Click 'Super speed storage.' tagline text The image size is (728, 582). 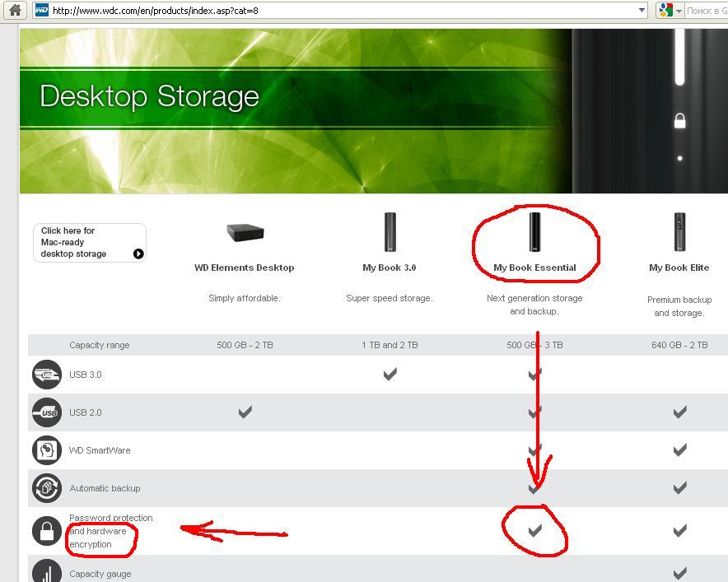pos(389,298)
